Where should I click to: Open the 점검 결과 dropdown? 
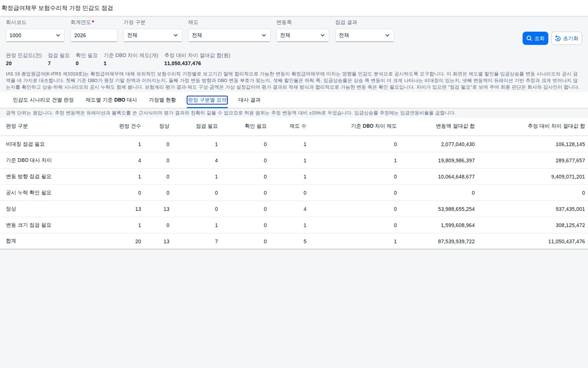pyautogui.click(x=365, y=35)
